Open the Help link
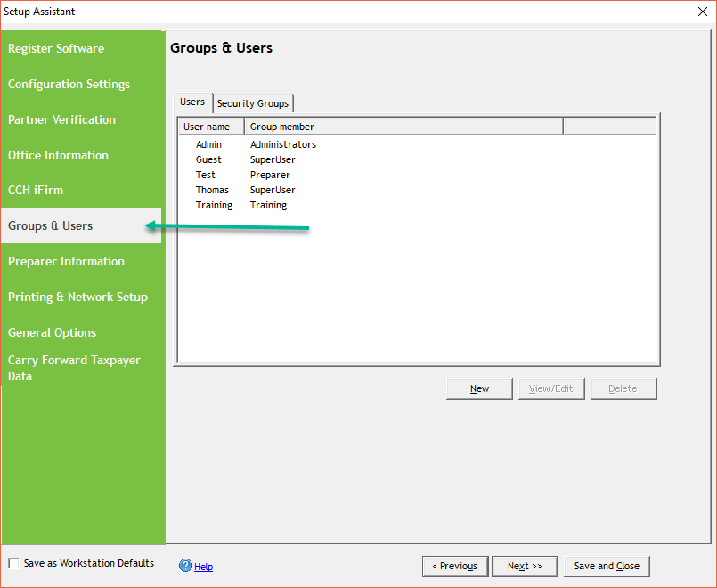Screen dimensions: 717x588 pos(203,567)
